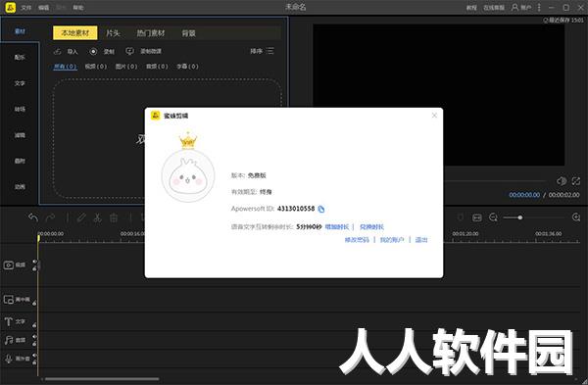This screenshot has width=588, height=385.
Task: Click the zoom in magnifier icon
Action: tap(576, 217)
